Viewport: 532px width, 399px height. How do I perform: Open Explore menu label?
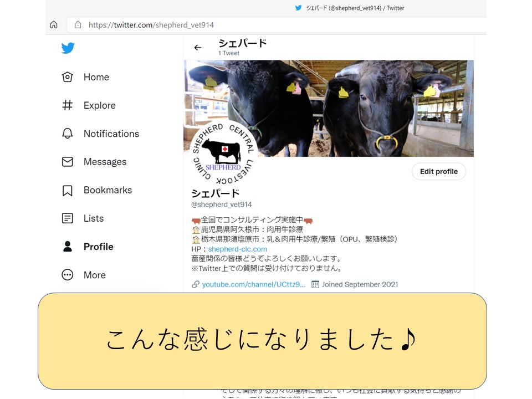pos(100,105)
